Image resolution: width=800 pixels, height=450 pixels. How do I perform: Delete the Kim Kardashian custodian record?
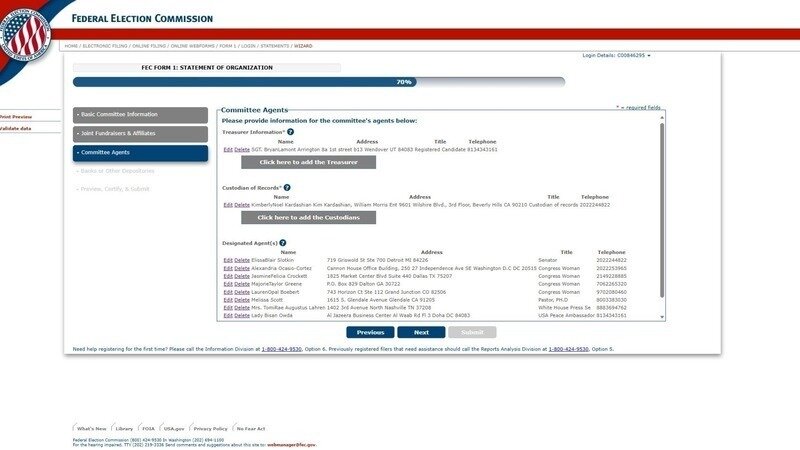coord(242,205)
